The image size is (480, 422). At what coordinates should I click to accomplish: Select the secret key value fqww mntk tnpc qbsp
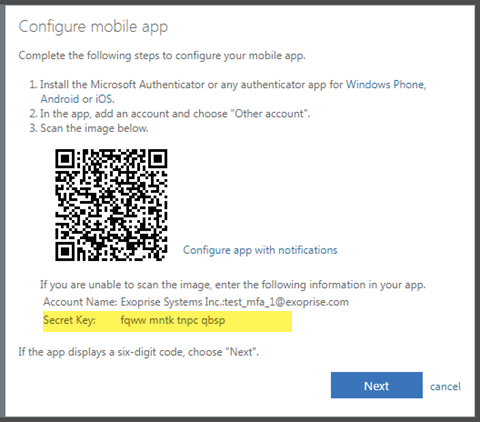[x=173, y=320]
